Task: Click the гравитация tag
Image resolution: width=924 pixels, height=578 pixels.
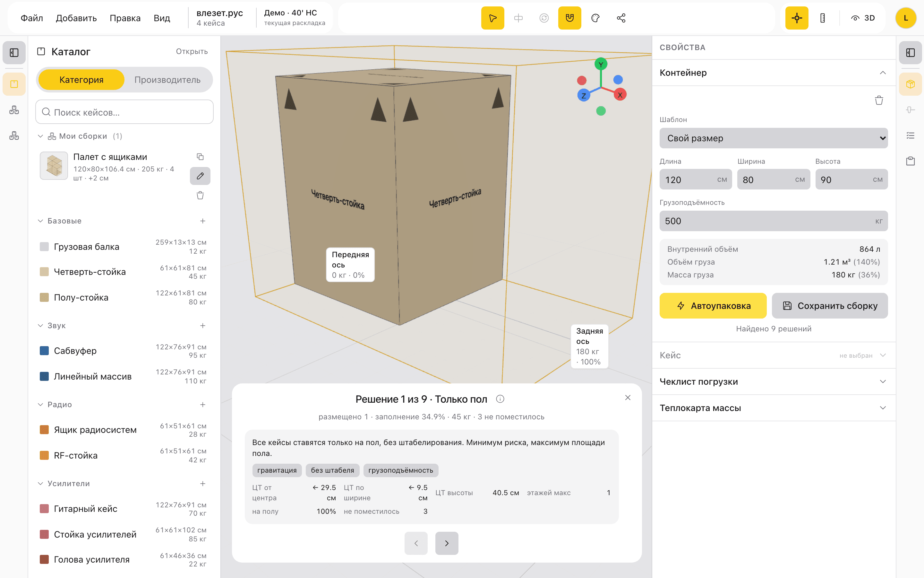Action: pyautogui.click(x=277, y=470)
